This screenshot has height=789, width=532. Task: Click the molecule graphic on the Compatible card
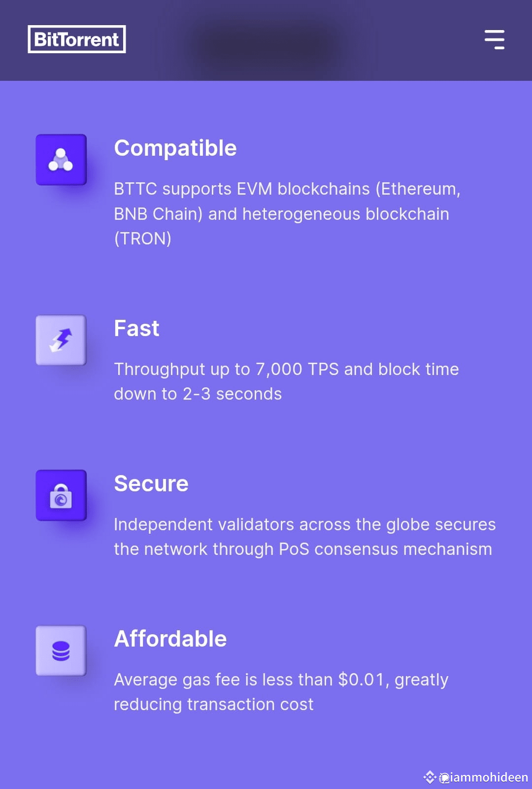(x=60, y=159)
